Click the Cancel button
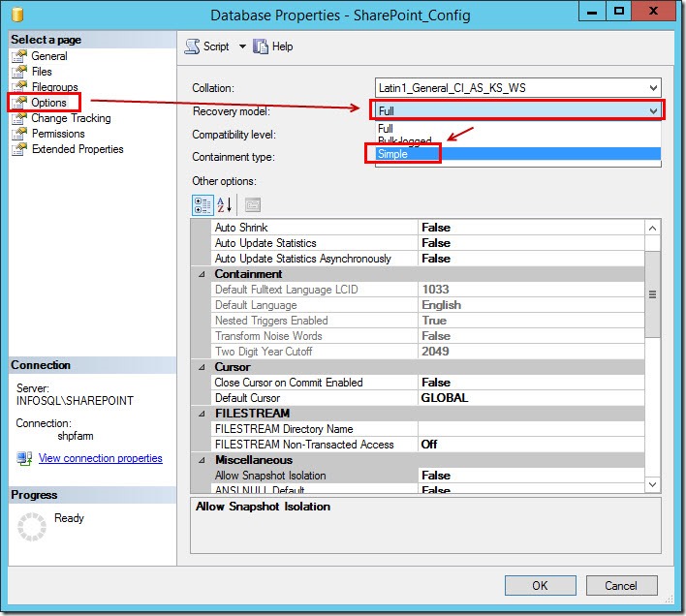Viewport: 686px width, 616px height. click(621, 585)
